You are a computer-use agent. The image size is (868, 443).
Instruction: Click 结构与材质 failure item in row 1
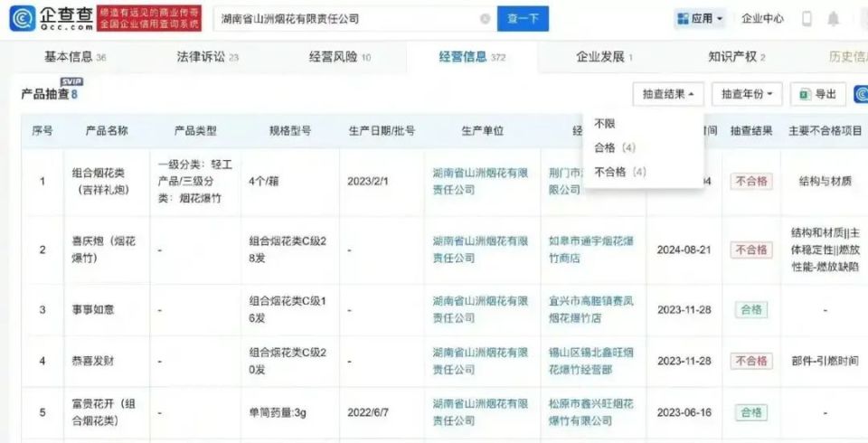pyautogui.click(x=825, y=181)
